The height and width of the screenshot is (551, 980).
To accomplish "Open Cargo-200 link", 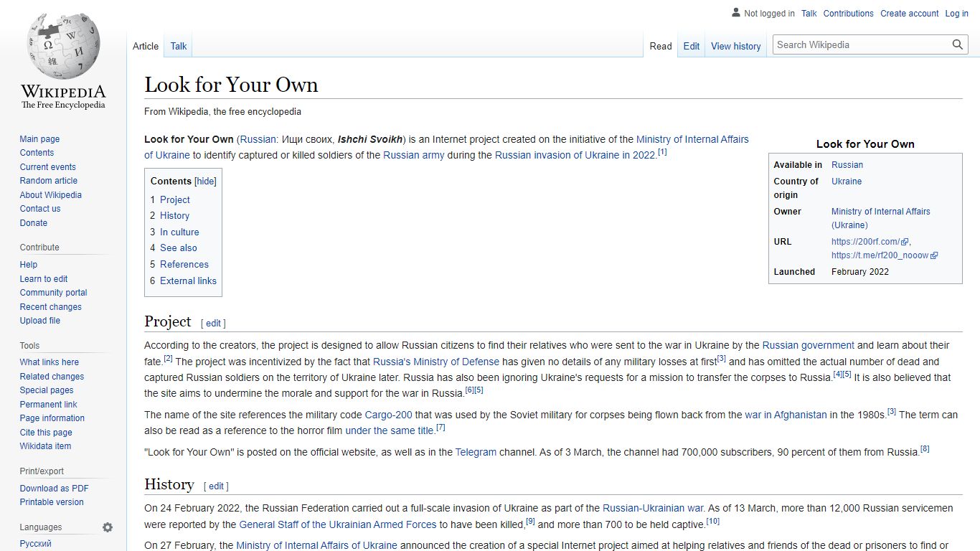I will [x=389, y=415].
